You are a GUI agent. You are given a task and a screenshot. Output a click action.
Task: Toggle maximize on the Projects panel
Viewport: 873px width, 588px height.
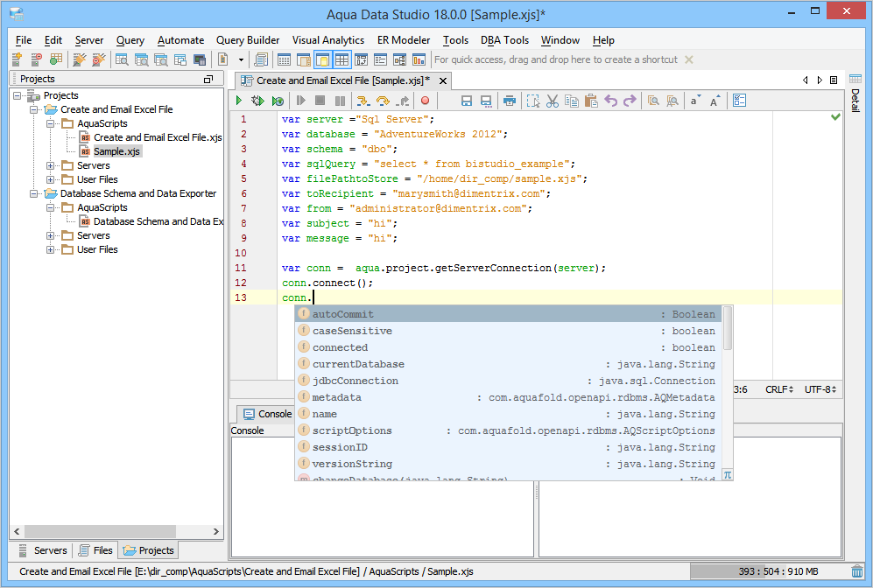pos(208,79)
